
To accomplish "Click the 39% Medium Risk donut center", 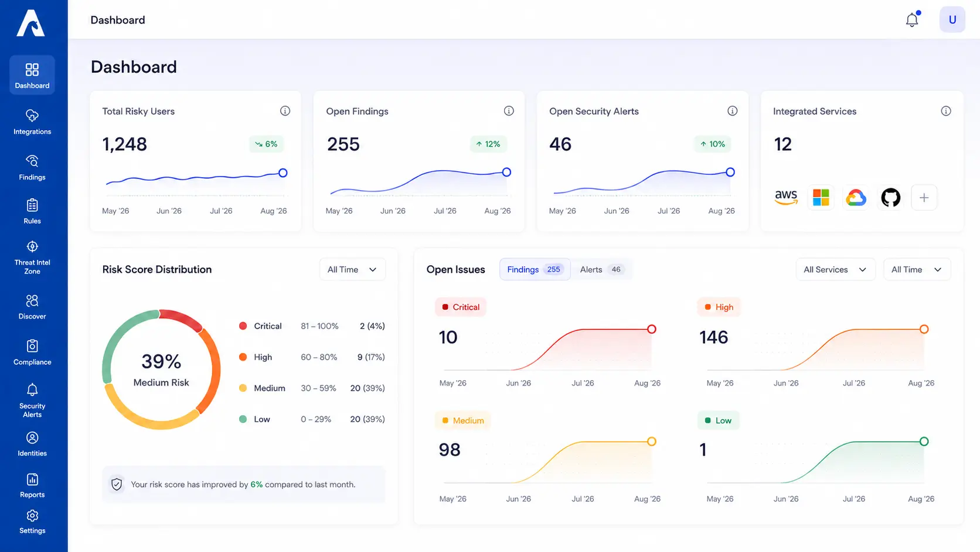I will [161, 370].
